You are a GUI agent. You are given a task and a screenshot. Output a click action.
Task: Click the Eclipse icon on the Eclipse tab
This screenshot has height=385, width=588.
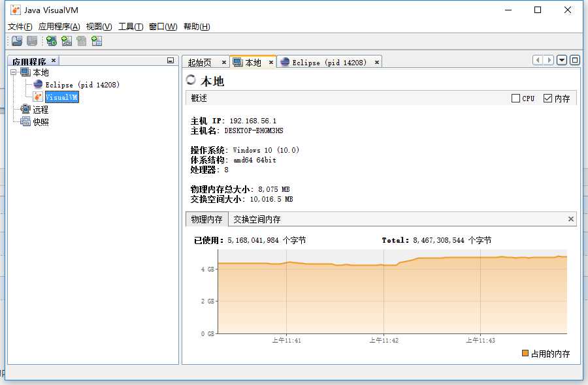pos(285,62)
